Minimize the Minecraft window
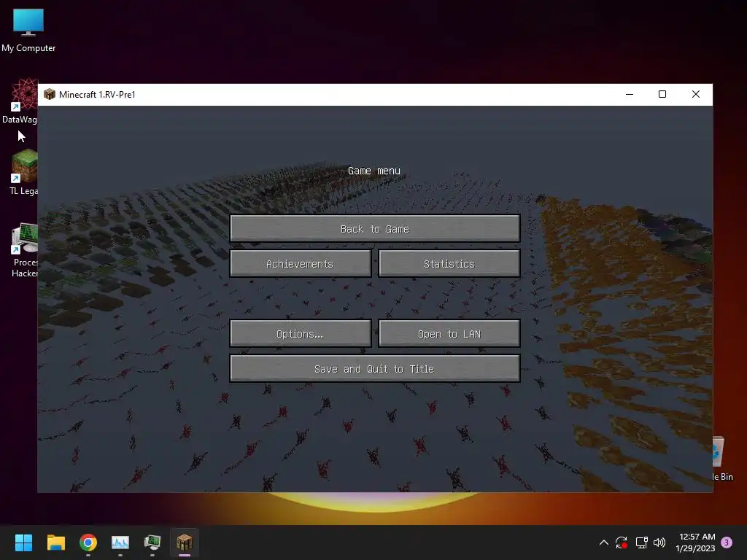This screenshot has width=747, height=560. coord(630,94)
